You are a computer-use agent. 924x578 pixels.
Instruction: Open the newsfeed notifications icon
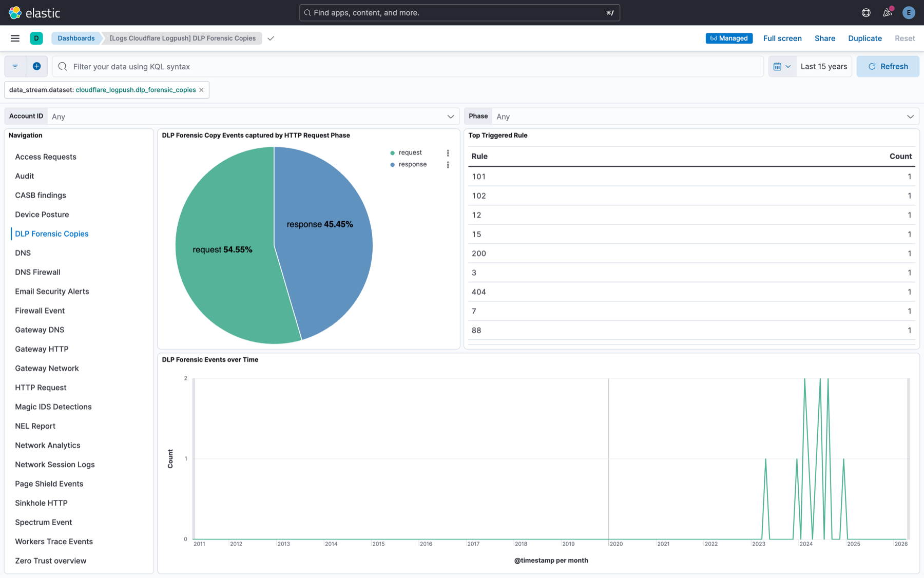[x=888, y=12]
